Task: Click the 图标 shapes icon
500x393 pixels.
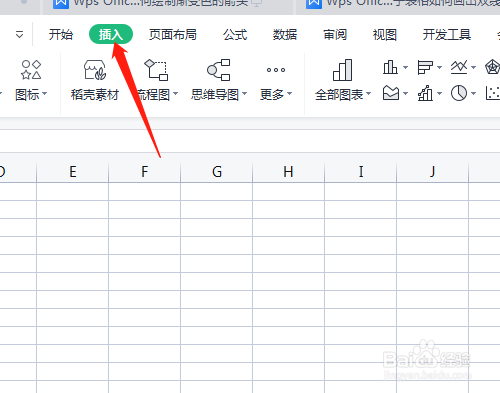Action: [31, 70]
